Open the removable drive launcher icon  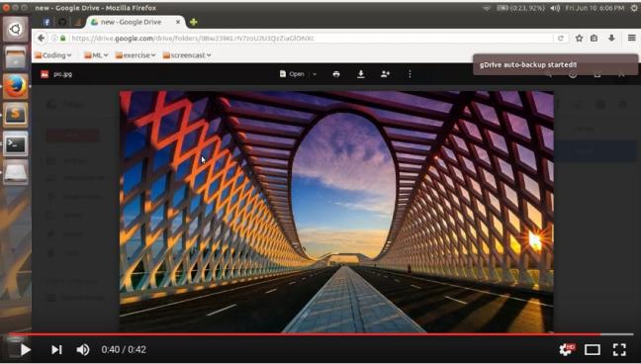[x=16, y=172]
